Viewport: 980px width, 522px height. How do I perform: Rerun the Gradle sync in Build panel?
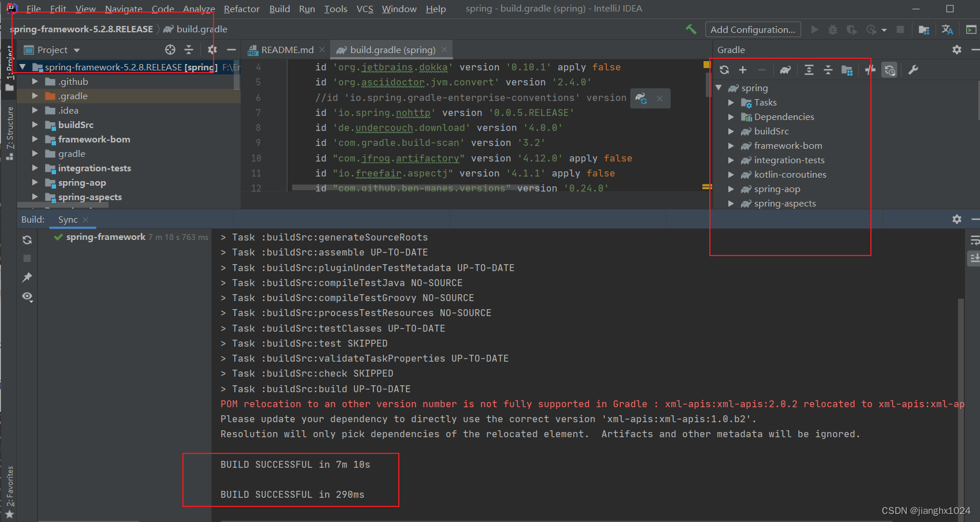27,240
